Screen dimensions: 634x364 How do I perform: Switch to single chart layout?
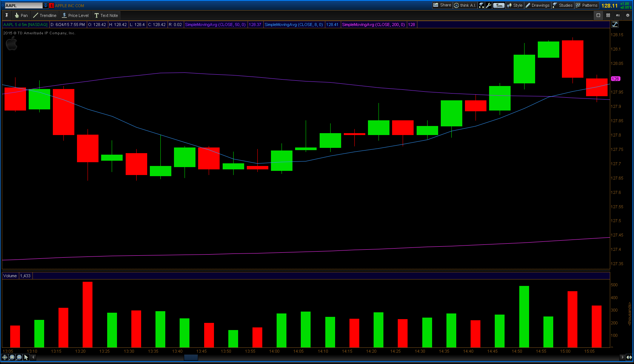pyautogui.click(x=598, y=15)
